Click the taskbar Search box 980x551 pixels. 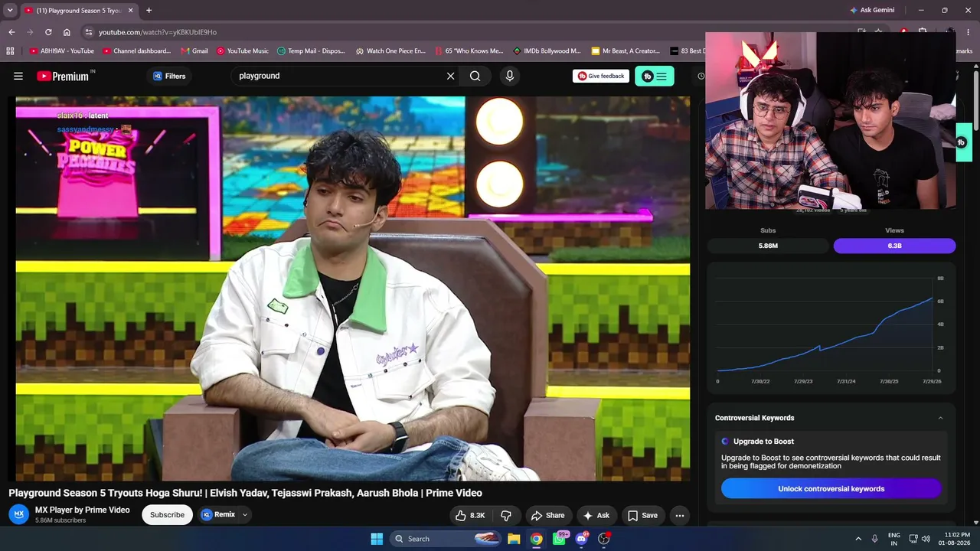point(446,539)
